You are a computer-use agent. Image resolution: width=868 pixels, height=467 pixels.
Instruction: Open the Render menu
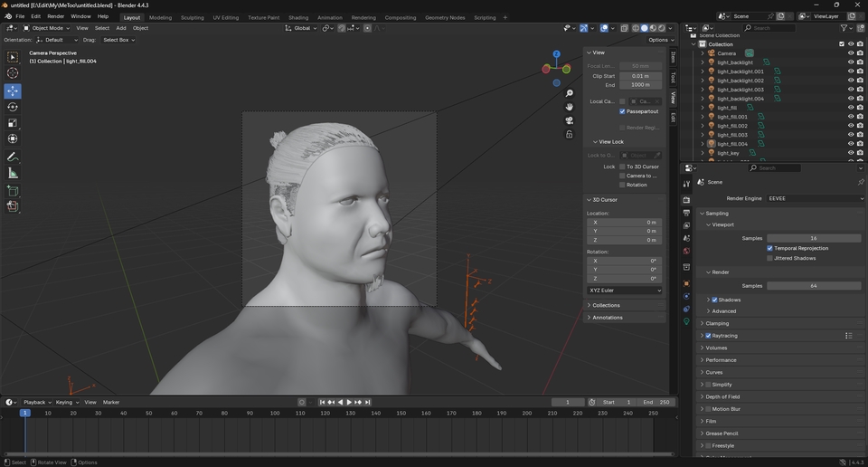click(56, 16)
